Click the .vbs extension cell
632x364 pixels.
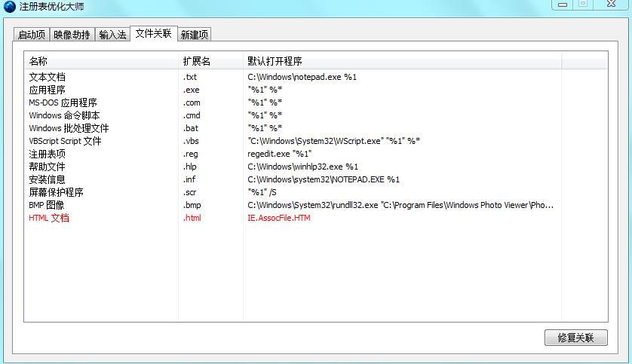pos(191,141)
